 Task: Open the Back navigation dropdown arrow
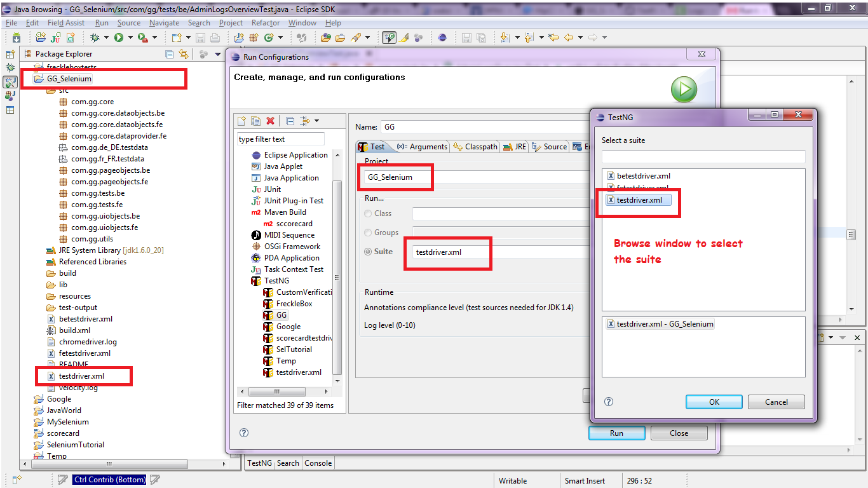580,37
